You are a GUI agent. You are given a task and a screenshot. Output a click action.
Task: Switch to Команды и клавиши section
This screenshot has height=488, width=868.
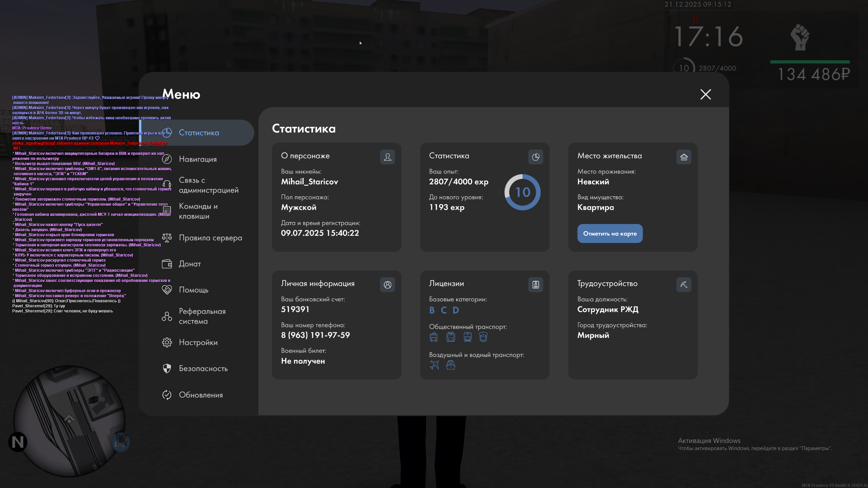pyautogui.click(x=198, y=211)
